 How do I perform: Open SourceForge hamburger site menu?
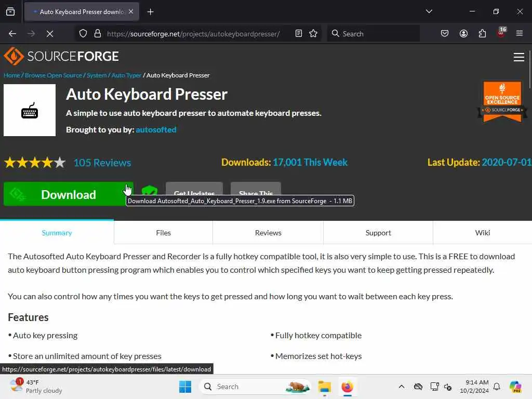[x=518, y=57]
